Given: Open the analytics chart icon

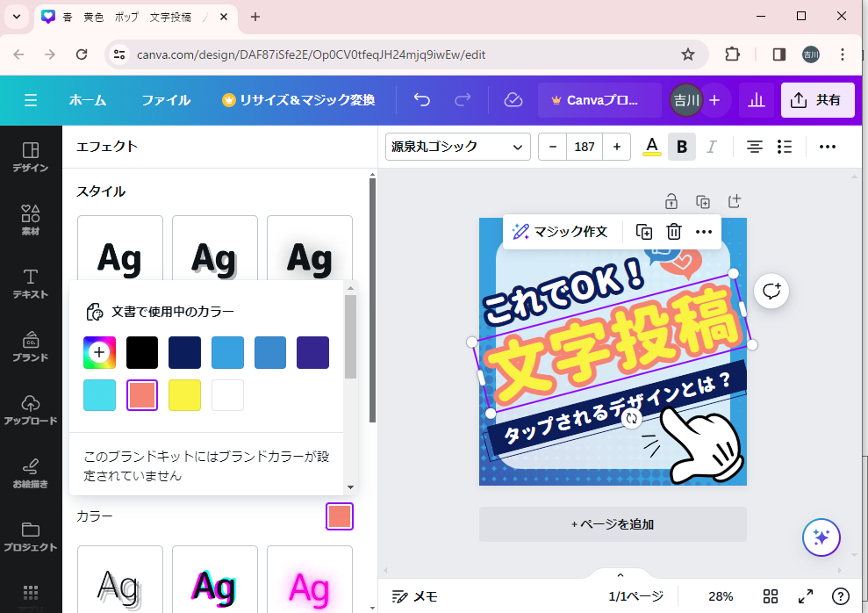Looking at the screenshot, I should tap(756, 100).
